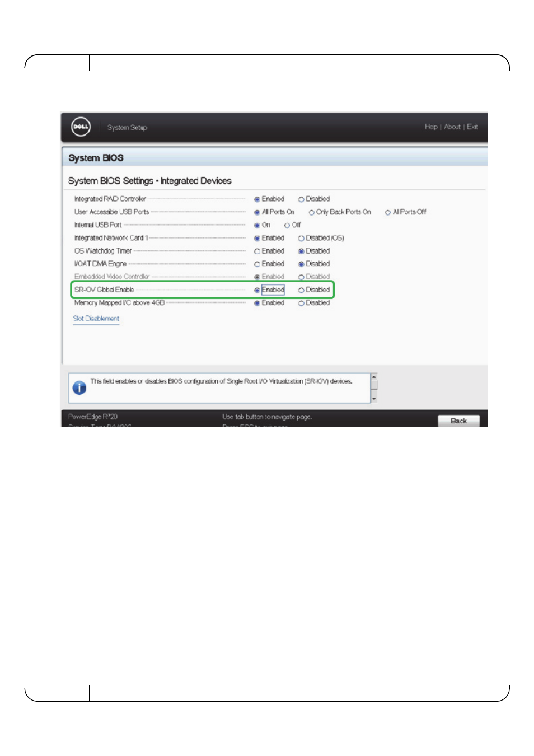534x756 pixels.
Task: Click the SR-IOV help description text
Action: pos(222,381)
